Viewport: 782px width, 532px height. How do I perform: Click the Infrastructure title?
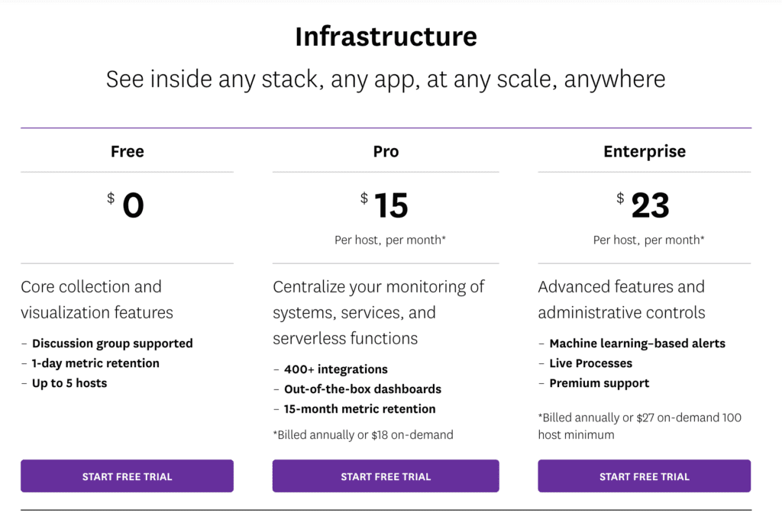click(x=386, y=37)
